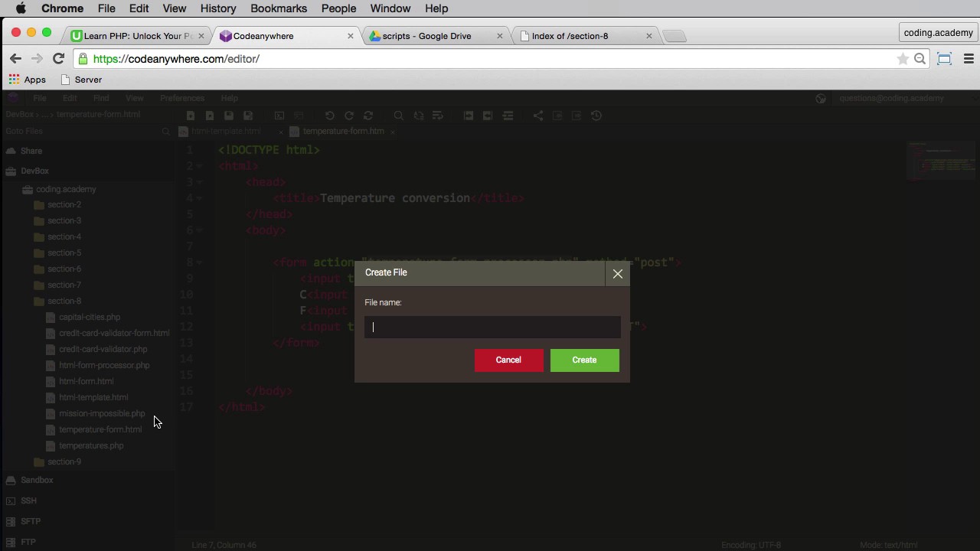Open mission-impossible.php in the file tree
Image resolution: width=980 pixels, height=551 pixels.
click(102, 413)
